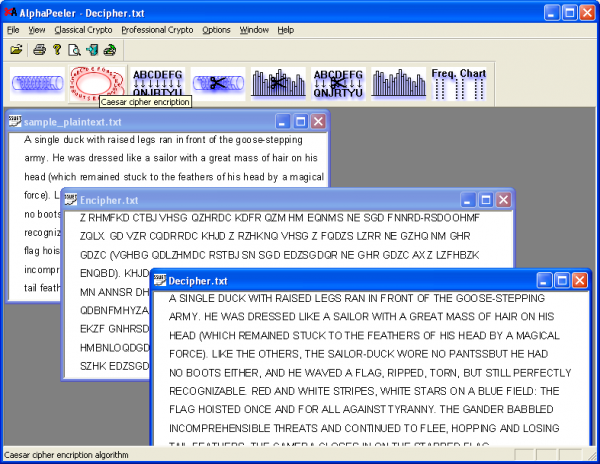
Task: Click the plain blue coiled cylinder cipher icon
Action: [x=37, y=83]
